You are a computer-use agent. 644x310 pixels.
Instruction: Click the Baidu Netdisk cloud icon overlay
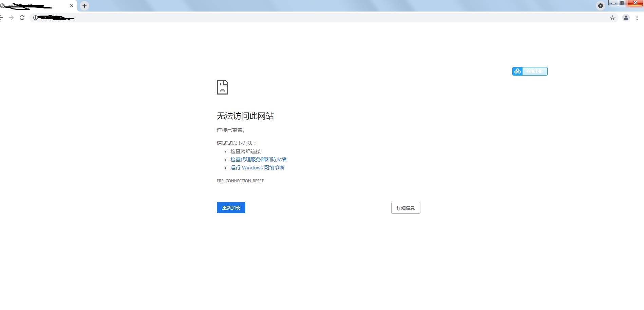pyautogui.click(x=517, y=71)
